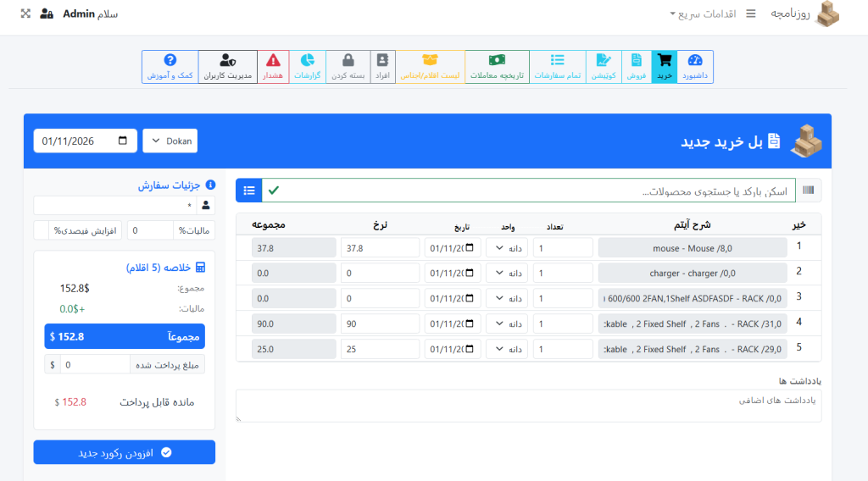Open the افراد people section
Screen dimensions: 868x481
(x=382, y=67)
